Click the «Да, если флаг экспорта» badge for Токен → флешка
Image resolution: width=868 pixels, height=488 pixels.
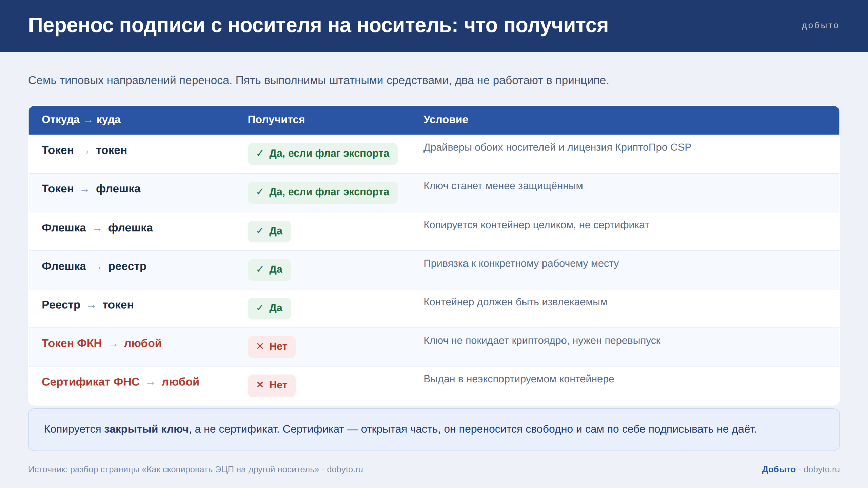click(x=322, y=192)
